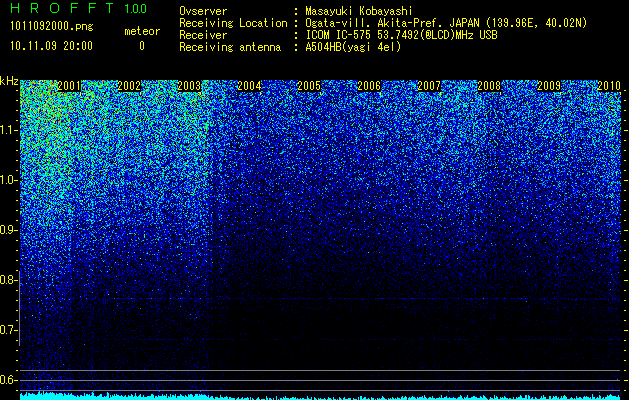Image resolution: width=629 pixels, height=400 pixels.
Task: Click the 0.7 frequency axis label
Action: tap(8, 330)
